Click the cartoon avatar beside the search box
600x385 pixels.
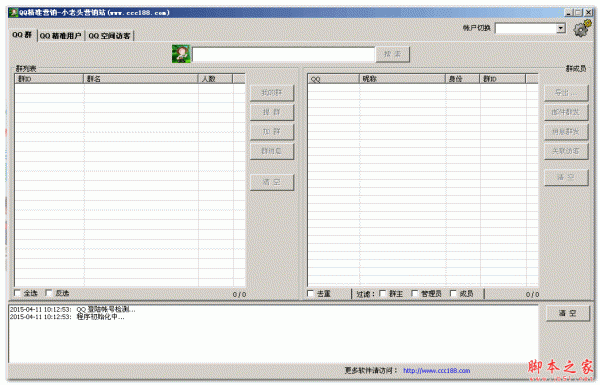click(x=181, y=54)
